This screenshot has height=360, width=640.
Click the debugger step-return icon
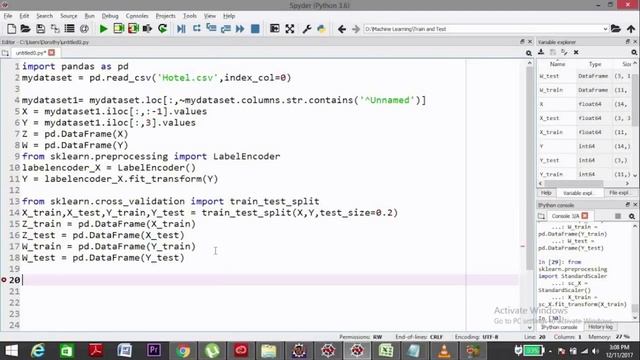(x=226, y=29)
